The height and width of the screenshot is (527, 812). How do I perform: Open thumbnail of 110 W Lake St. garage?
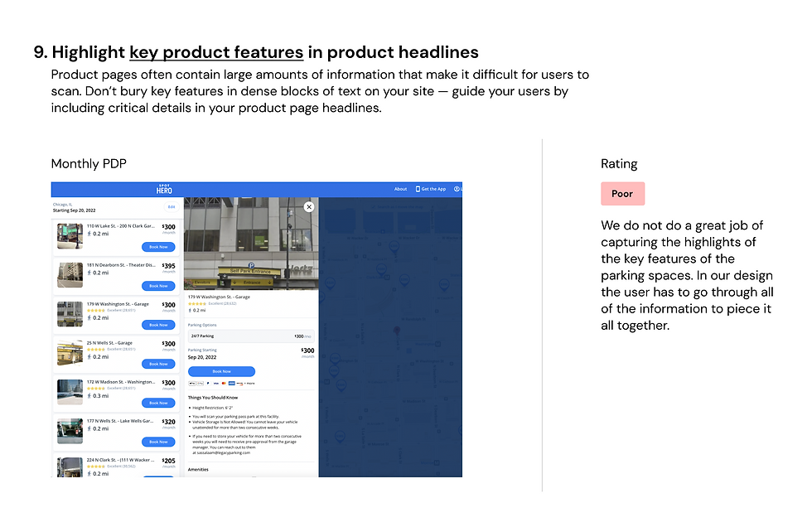(x=70, y=236)
